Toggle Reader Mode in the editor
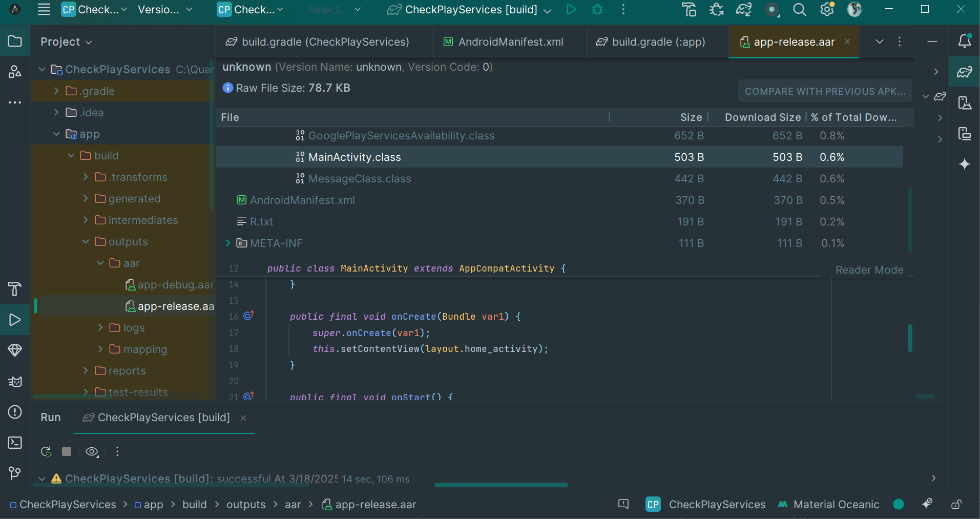The image size is (980, 519). tap(869, 270)
